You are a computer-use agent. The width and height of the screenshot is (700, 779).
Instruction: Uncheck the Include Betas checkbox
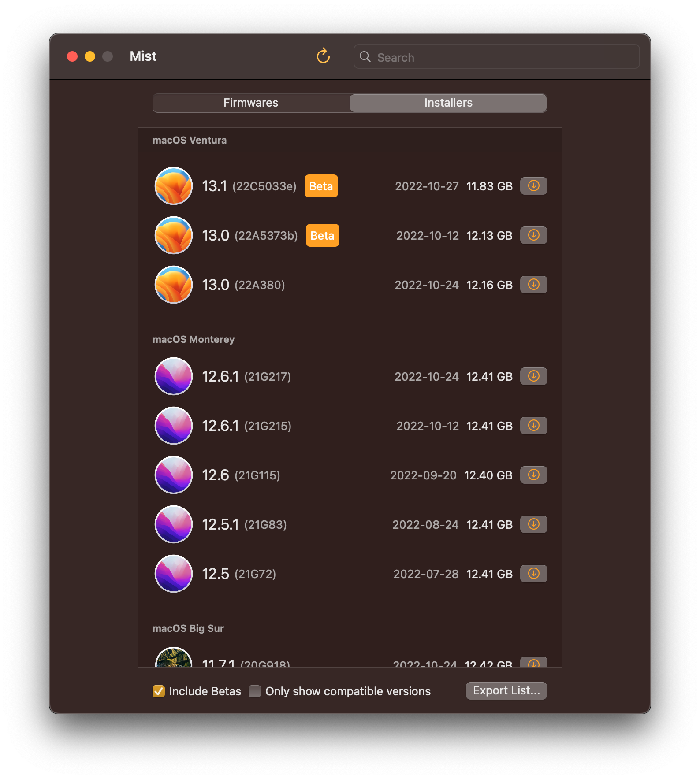[x=159, y=691]
